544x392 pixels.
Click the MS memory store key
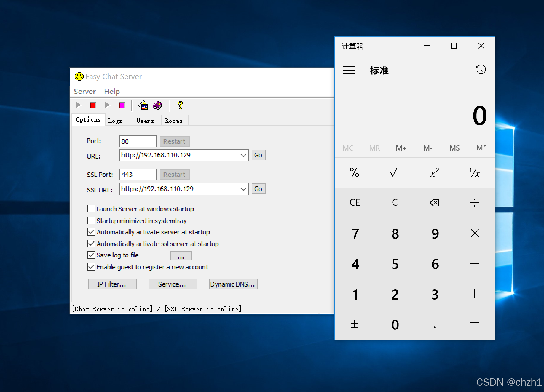[x=454, y=148]
